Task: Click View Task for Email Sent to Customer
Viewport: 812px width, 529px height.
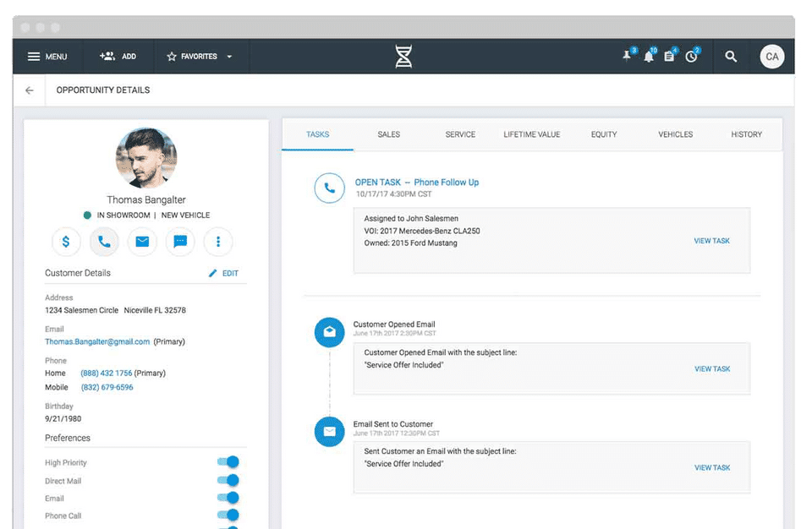Action: coord(712,467)
